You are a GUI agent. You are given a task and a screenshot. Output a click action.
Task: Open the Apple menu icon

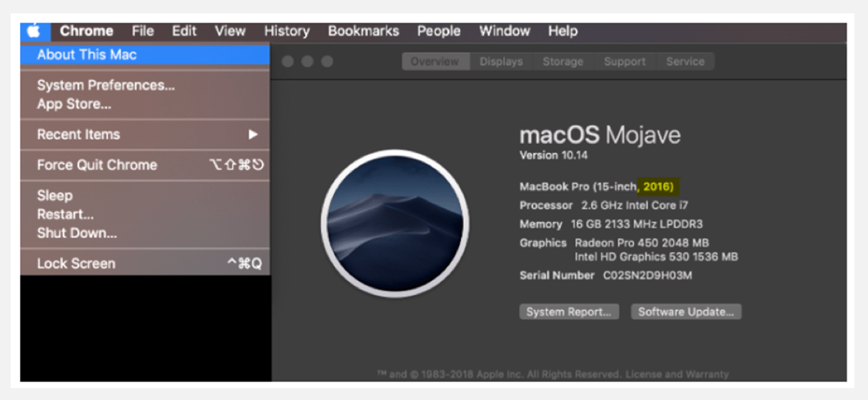coord(34,31)
